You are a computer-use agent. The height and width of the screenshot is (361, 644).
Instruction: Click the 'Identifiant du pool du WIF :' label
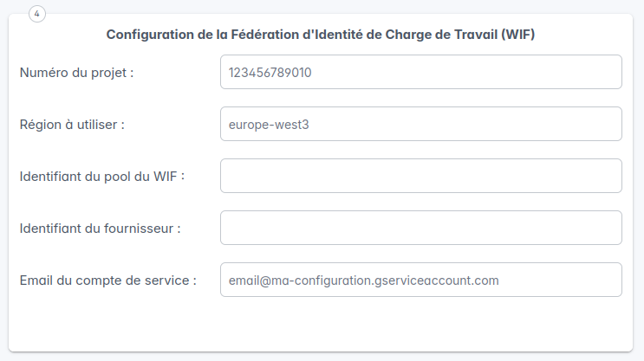(x=102, y=177)
